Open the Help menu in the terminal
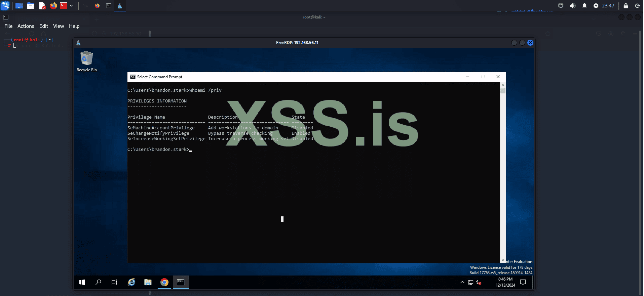644x296 pixels. [74, 26]
